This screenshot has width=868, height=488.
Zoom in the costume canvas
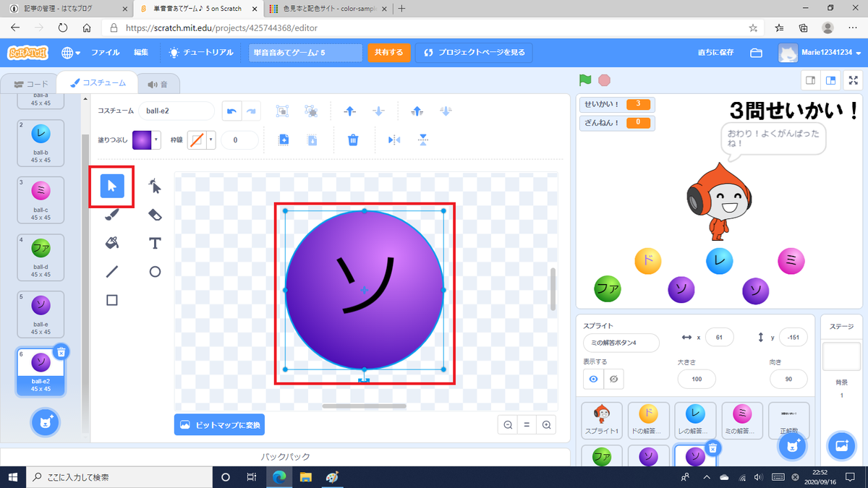click(x=547, y=425)
